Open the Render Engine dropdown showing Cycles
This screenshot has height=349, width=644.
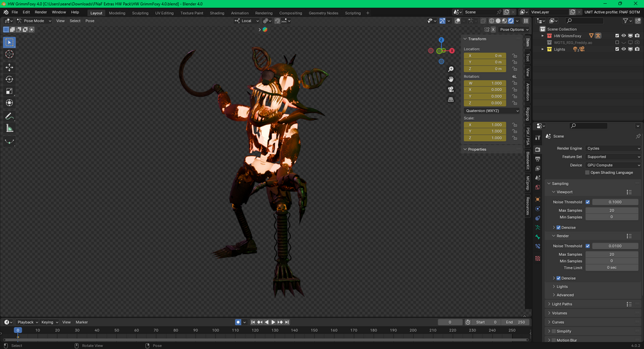pyautogui.click(x=613, y=148)
